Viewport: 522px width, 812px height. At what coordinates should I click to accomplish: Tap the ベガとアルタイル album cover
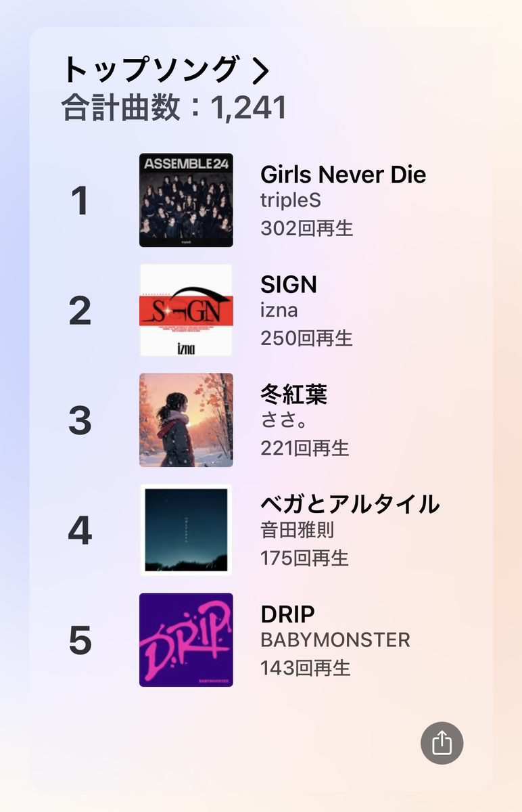186,530
